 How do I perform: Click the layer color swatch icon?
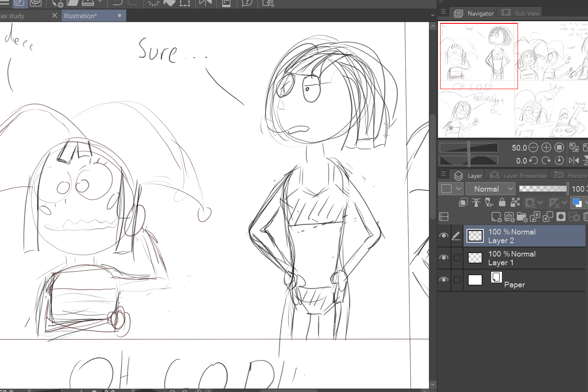point(577,202)
